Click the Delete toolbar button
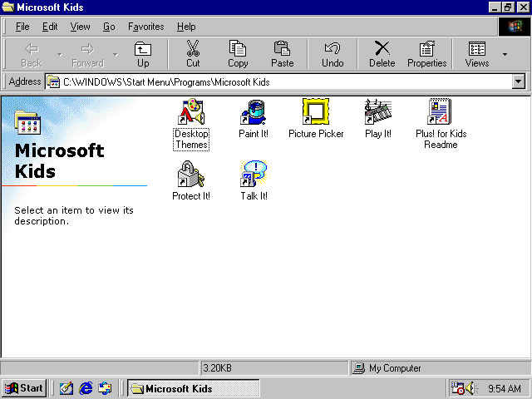The width and height of the screenshot is (532, 399). [382, 55]
